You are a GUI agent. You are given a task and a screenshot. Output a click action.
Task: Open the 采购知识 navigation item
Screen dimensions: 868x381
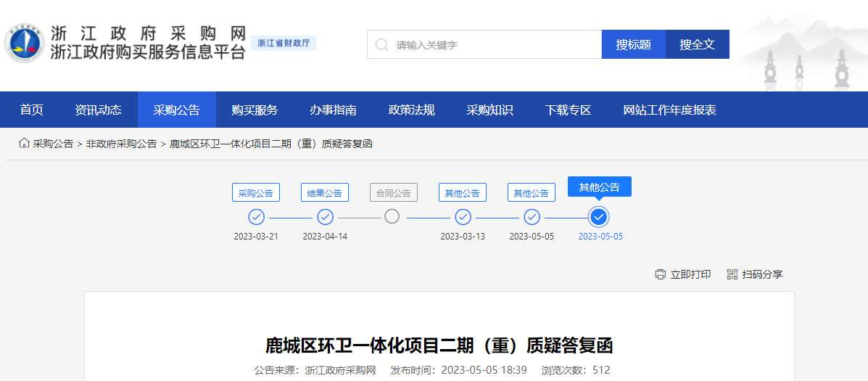489,110
